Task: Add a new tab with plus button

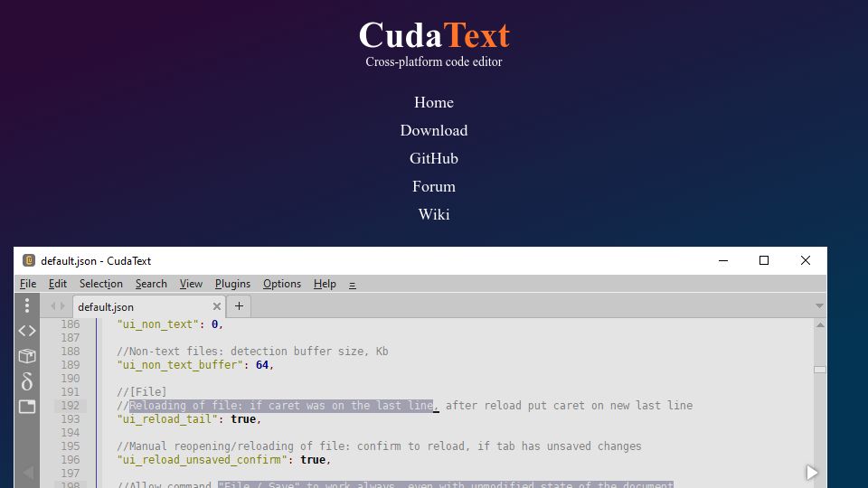Action: point(239,306)
